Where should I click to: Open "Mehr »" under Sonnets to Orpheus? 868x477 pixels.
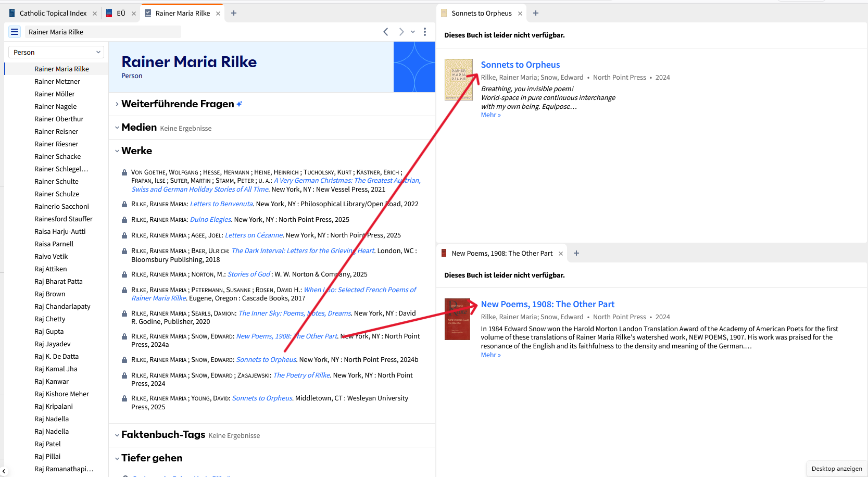pos(490,115)
